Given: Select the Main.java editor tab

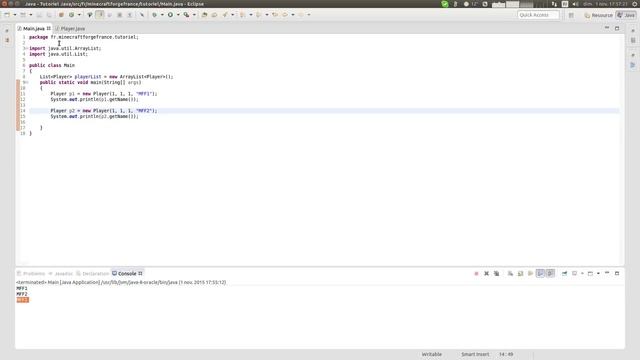Looking at the screenshot, I should (33, 29).
